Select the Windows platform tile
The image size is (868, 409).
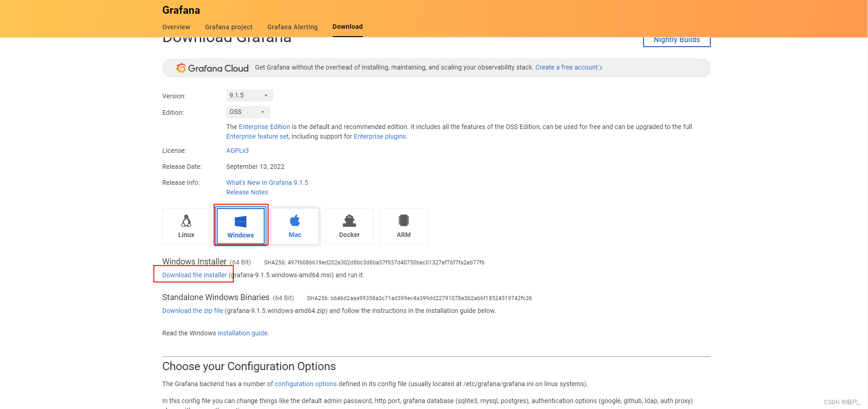click(x=240, y=226)
